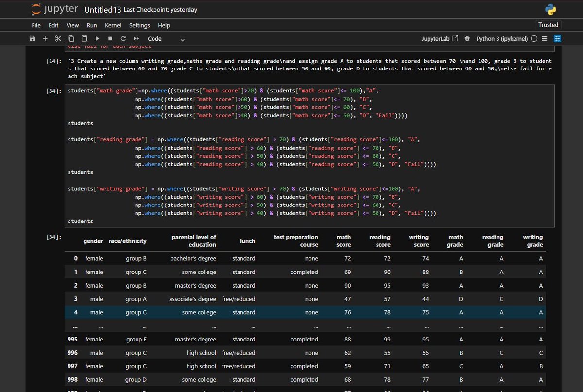This screenshot has height=392, width=583.
Task: Interrupt the kernel with the stop icon
Action: 110,39
